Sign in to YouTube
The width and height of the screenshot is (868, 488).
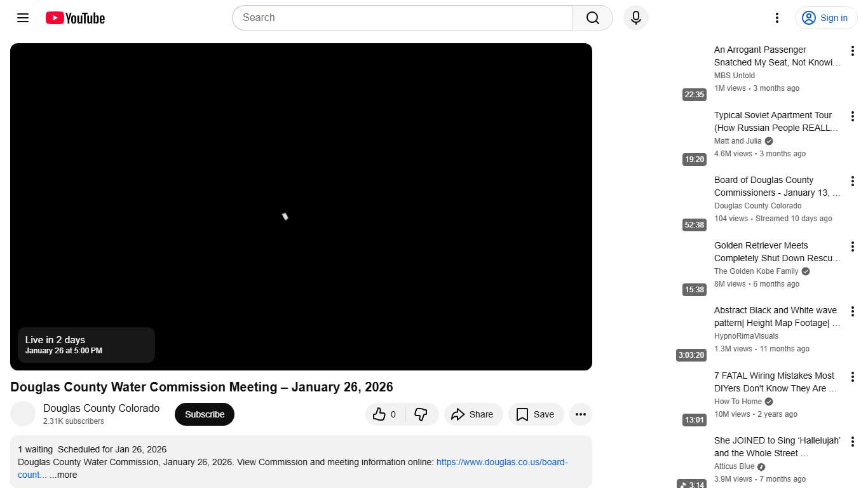click(x=825, y=18)
